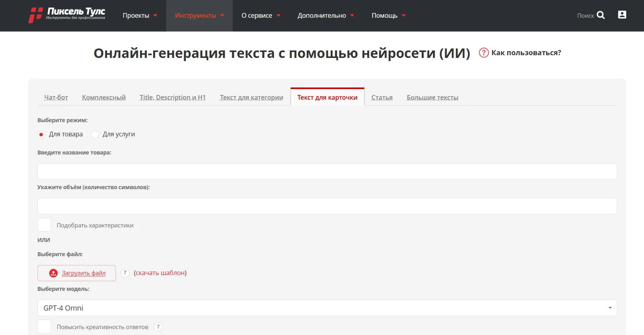Click the upload arrow icon in Загрузить файл
Image resolution: width=644 pixels, height=335 pixels.
click(x=54, y=273)
